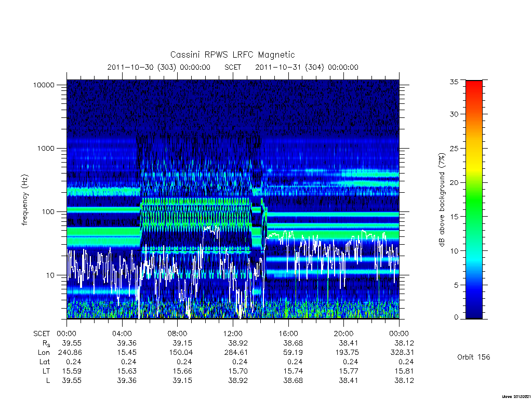The image size is (532, 399).
Task: Click the 'frequency (Hz)' axis title
Action: pyautogui.click(x=25, y=200)
